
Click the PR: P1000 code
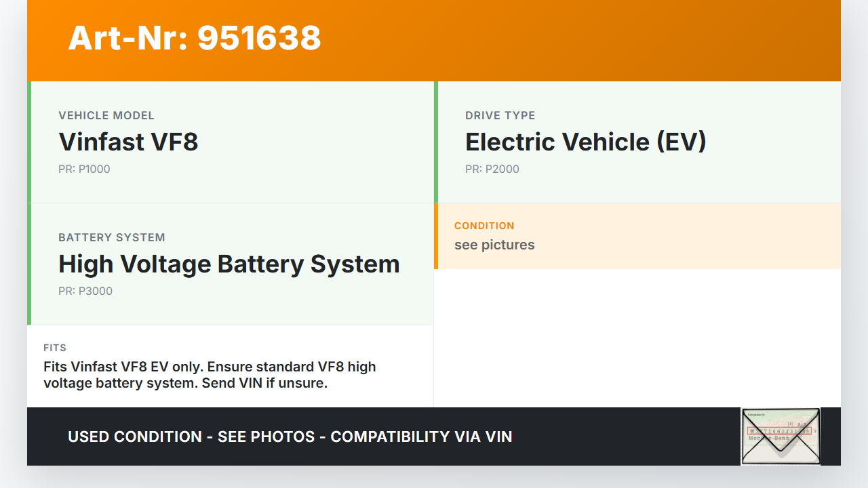84,169
